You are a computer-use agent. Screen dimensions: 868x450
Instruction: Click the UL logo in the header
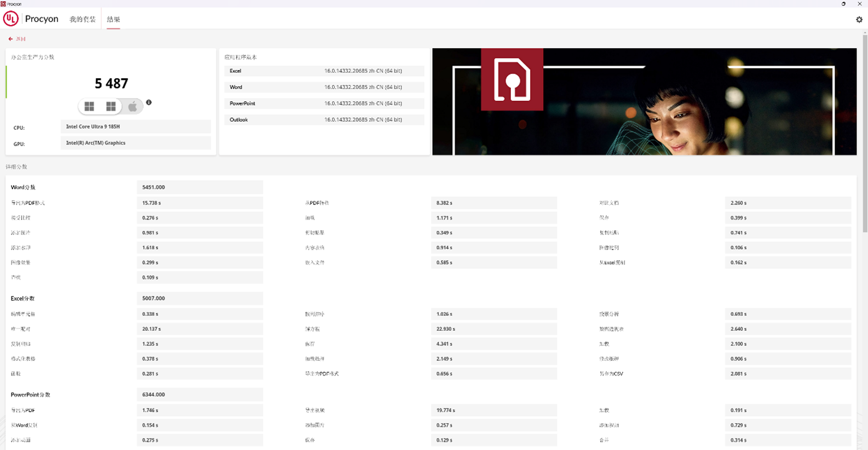pos(11,19)
